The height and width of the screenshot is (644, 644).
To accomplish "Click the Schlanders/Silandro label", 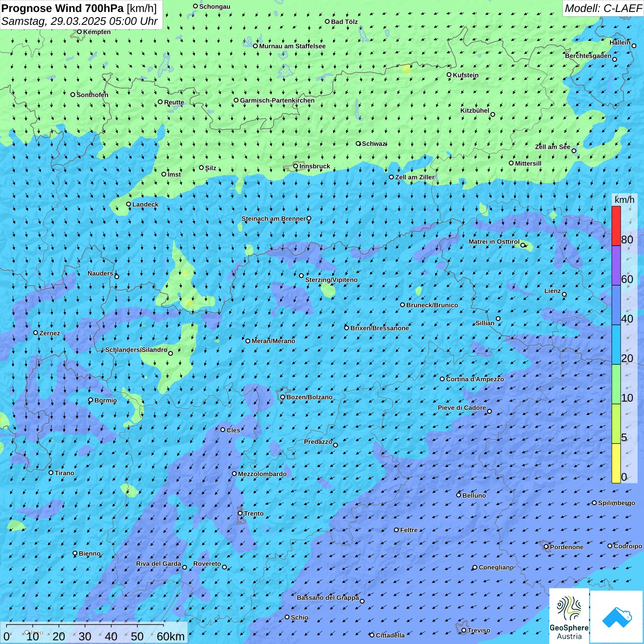I will point(136,350).
